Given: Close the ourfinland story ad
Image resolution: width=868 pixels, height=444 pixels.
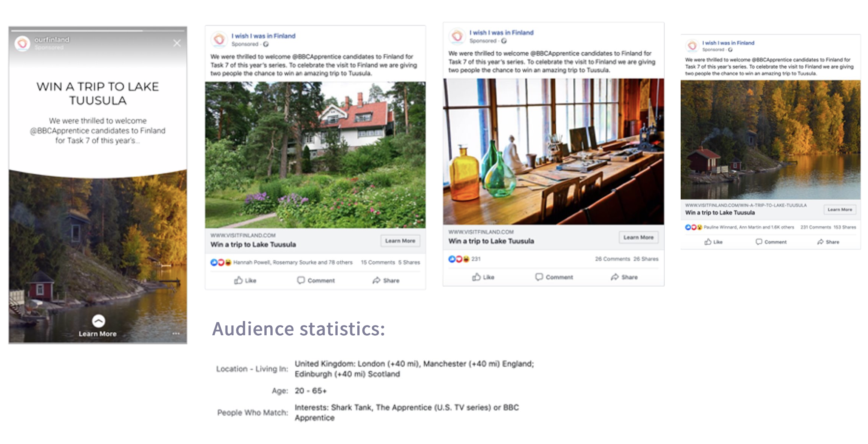Looking at the screenshot, I should click(x=177, y=43).
